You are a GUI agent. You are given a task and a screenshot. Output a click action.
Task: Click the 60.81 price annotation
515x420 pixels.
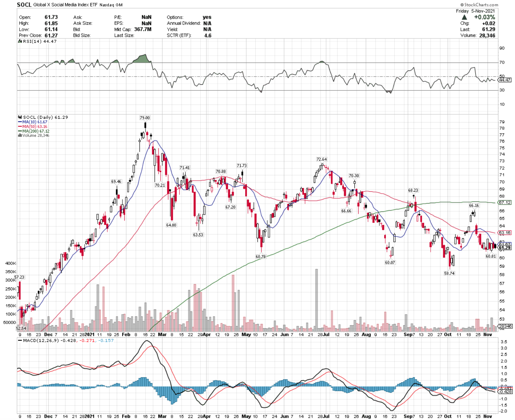point(491,256)
